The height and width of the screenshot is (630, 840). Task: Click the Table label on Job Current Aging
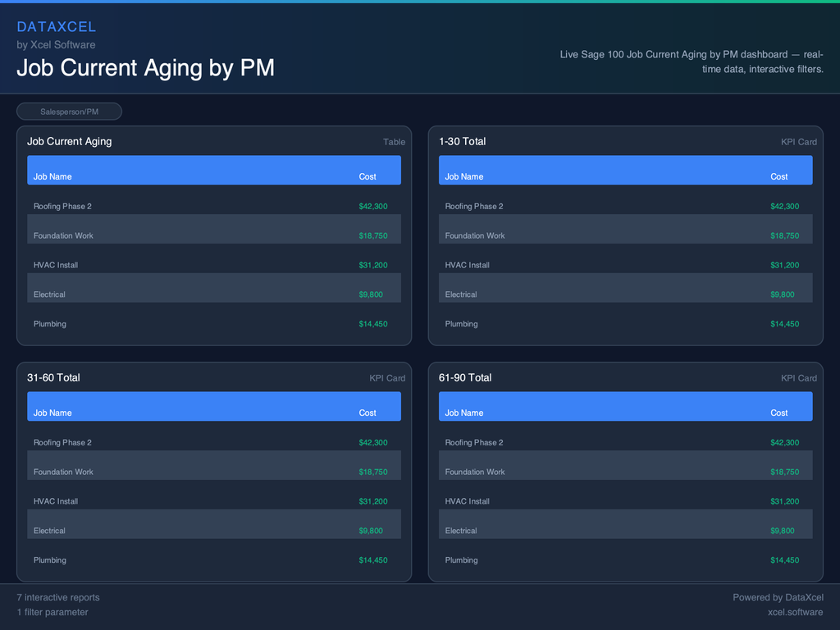tap(394, 142)
